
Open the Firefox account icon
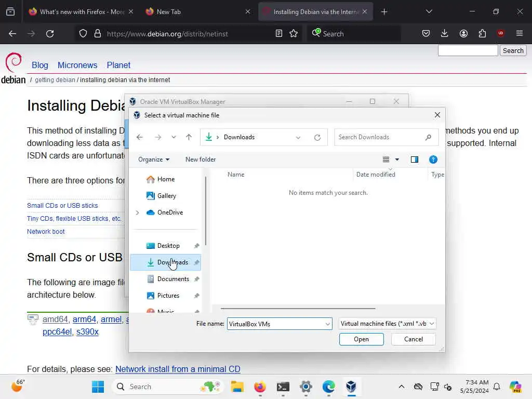coord(463,34)
